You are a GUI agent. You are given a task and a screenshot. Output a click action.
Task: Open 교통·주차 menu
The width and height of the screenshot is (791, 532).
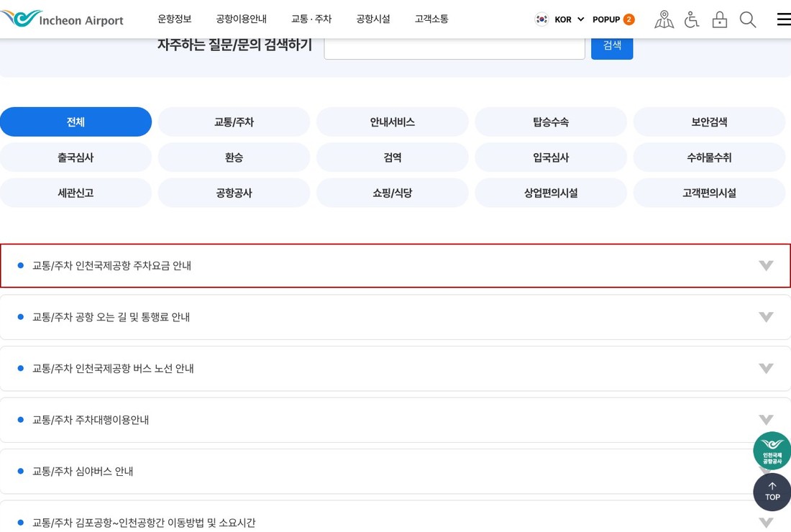click(x=311, y=19)
